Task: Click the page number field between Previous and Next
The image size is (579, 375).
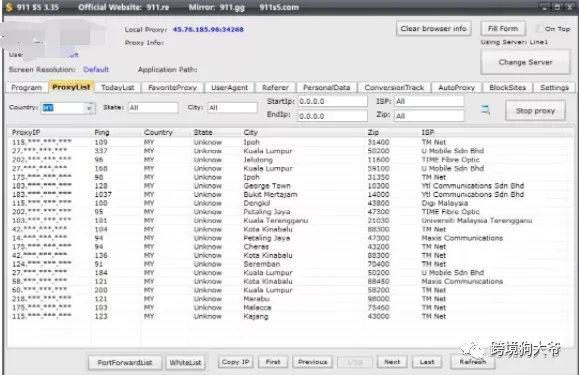Action: pyautogui.click(x=355, y=362)
